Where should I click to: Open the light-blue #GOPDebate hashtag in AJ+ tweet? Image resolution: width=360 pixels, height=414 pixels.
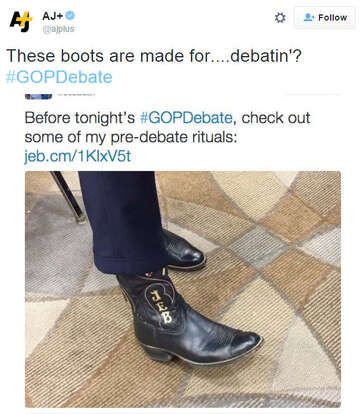pyautogui.click(x=59, y=77)
